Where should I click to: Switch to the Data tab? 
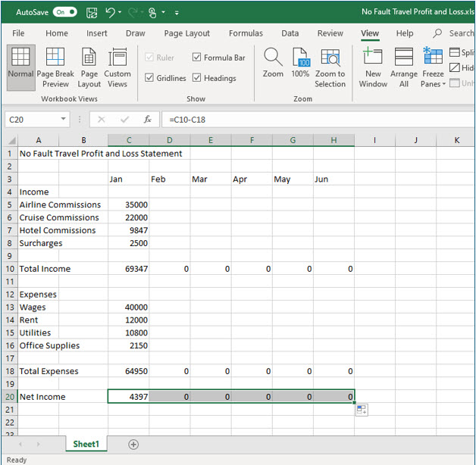point(290,33)
